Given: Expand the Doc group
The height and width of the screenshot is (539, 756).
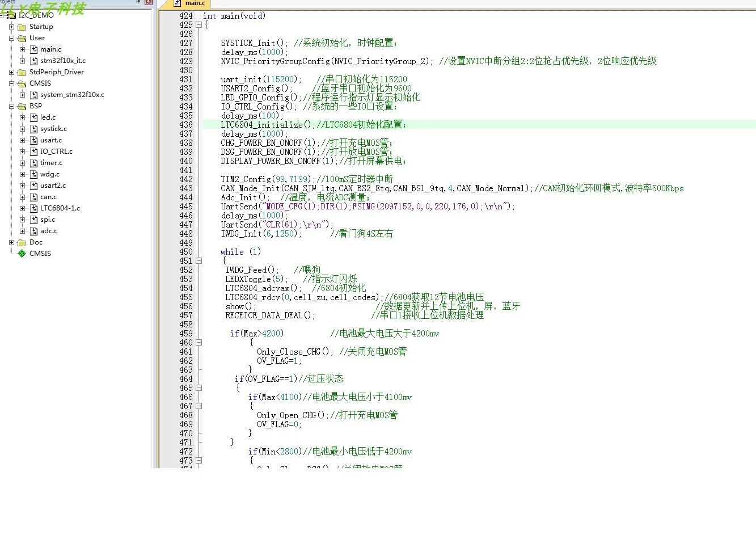Looking at the screenshot, I should point(11,242).
